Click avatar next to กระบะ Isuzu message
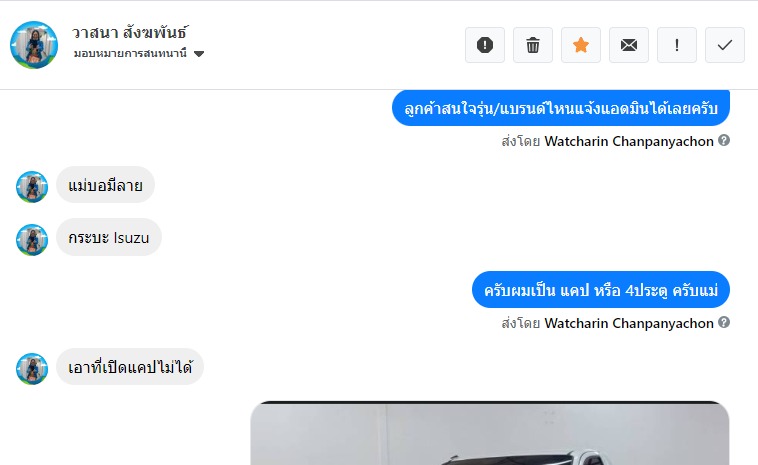Screen dimensions: 758x465 coord(32,239)
